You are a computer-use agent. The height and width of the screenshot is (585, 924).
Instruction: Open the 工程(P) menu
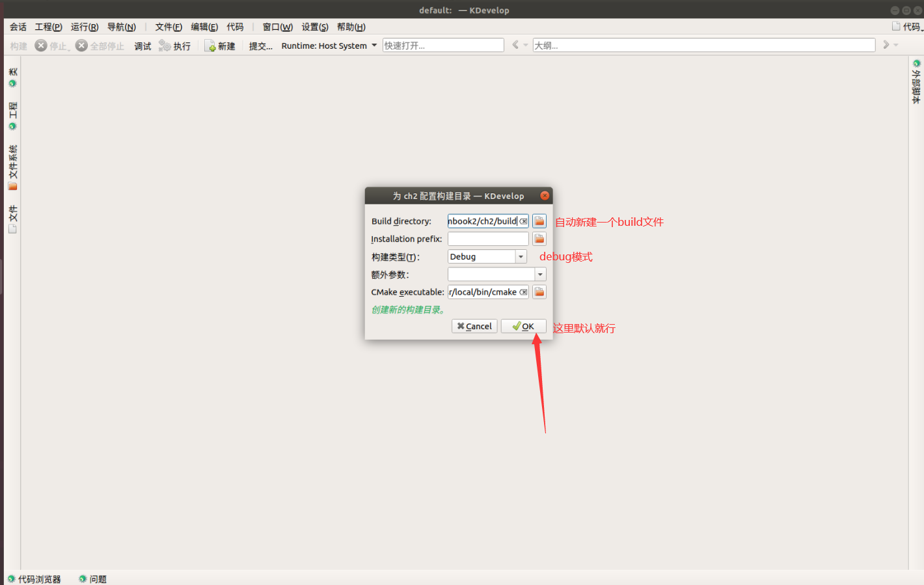pyautogui.click(x=48, y=27)
